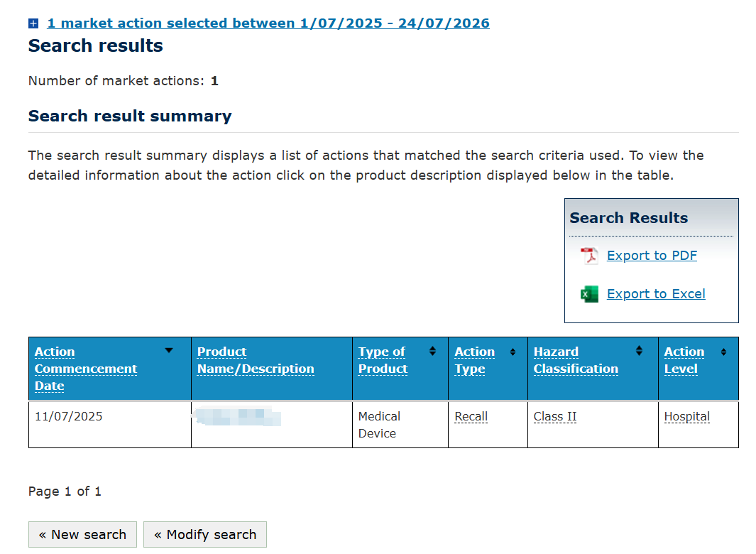Start a New search
The width and height of the screenshot is (756, 554).
click(x=82, y=534)
